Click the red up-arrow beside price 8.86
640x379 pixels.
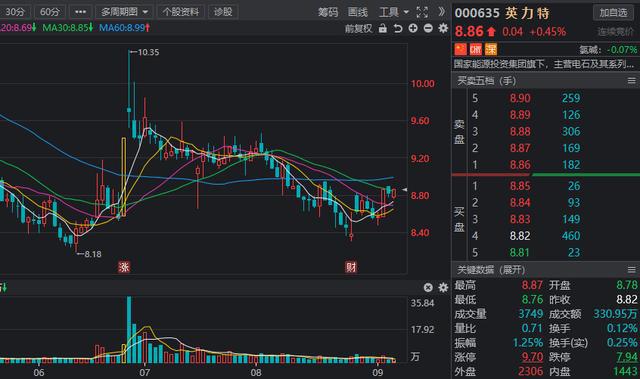click(x=491, y=31)
